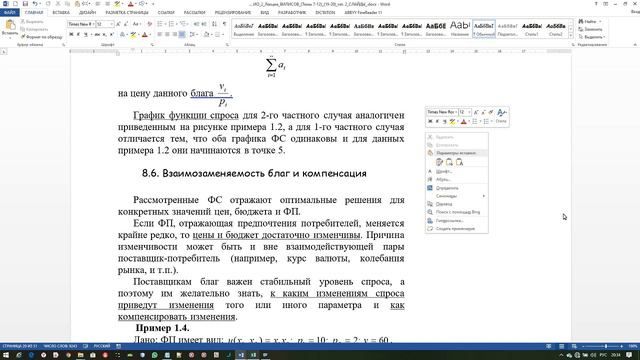Toggle subscript in the ribbon Font group
This screenshot has height=360, width=640.
click(105, 35)
